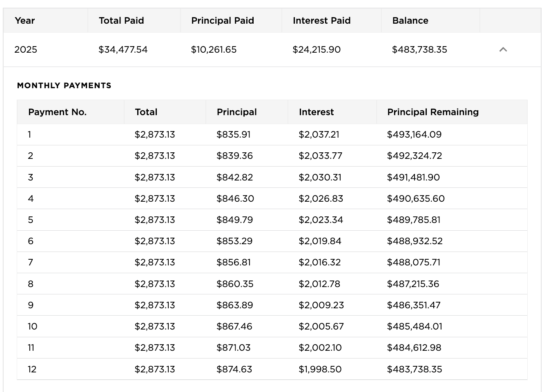This screenshot has width=544, height=392.
Task: Click the Year column header
Action: [25, 20]
